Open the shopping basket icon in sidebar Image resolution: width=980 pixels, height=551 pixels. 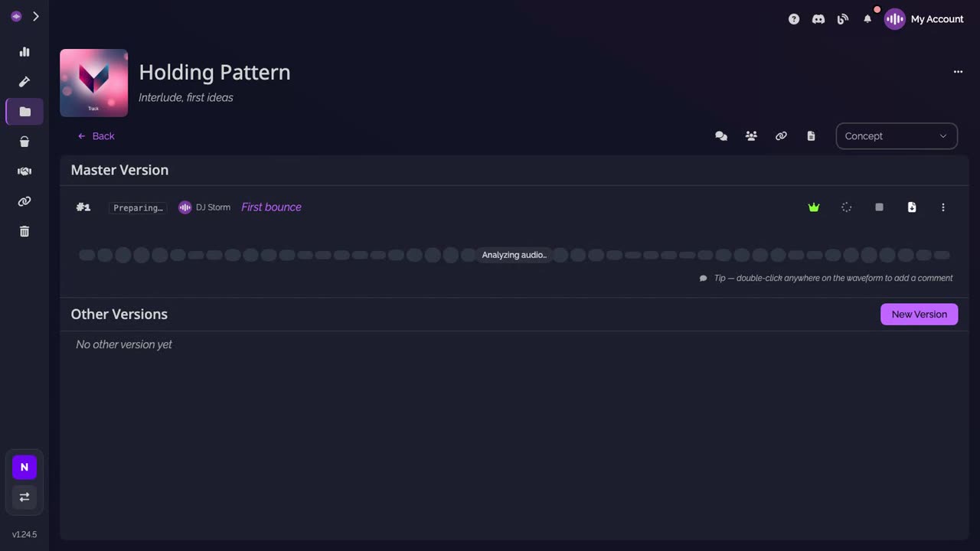coord(24,142)
